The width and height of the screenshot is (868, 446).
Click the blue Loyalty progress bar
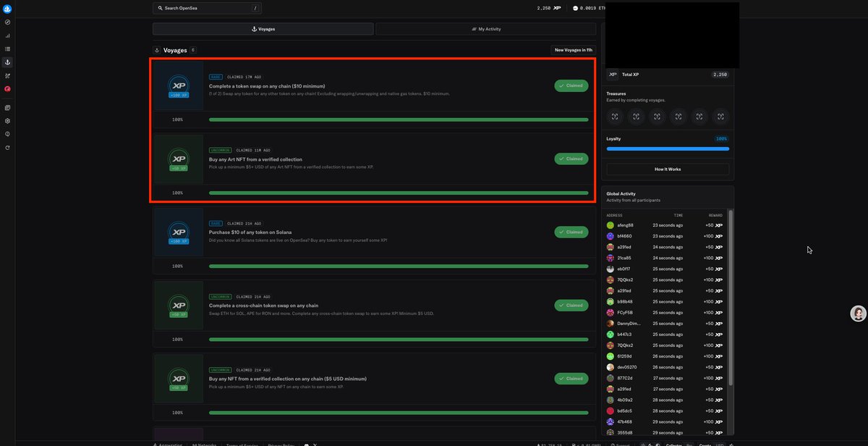(x=668, y=148)
